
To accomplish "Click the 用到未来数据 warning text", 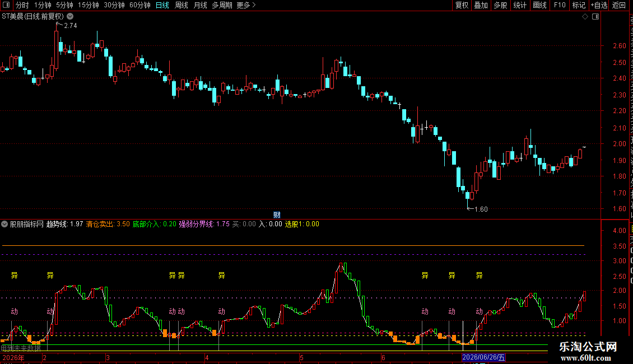I will coord(21,348).
